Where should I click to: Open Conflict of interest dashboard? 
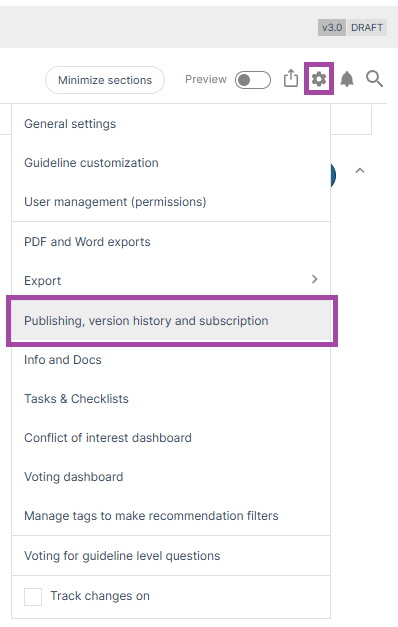(x=171, y=437)
